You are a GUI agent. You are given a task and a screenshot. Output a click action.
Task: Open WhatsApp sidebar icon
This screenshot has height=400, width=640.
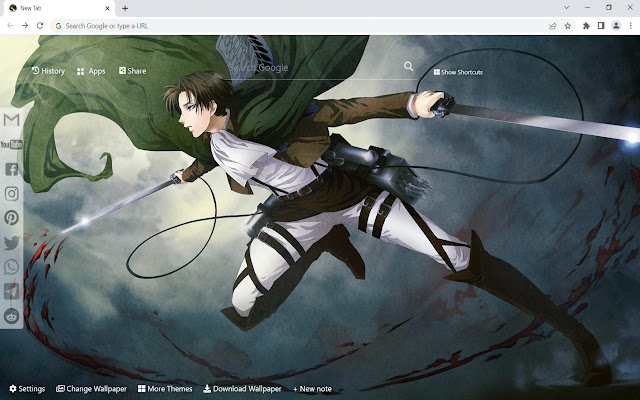pyautogui.click(x=11, y=267)
